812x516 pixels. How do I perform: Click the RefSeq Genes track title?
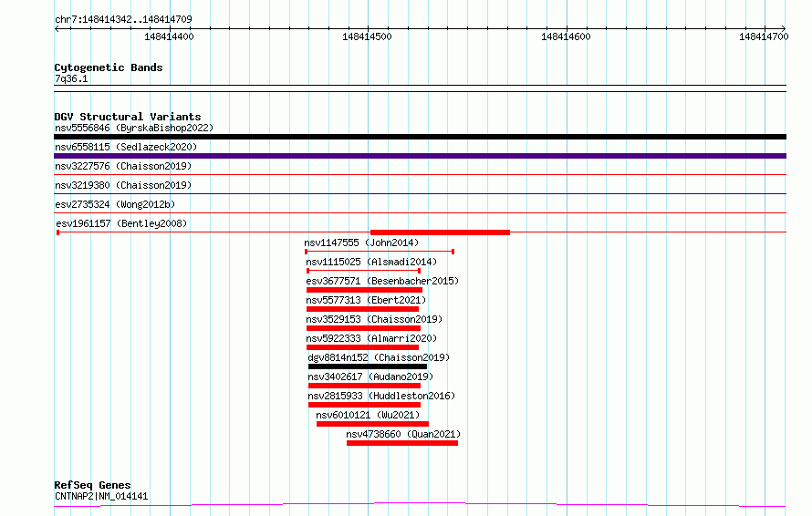(x=92, y=485)
